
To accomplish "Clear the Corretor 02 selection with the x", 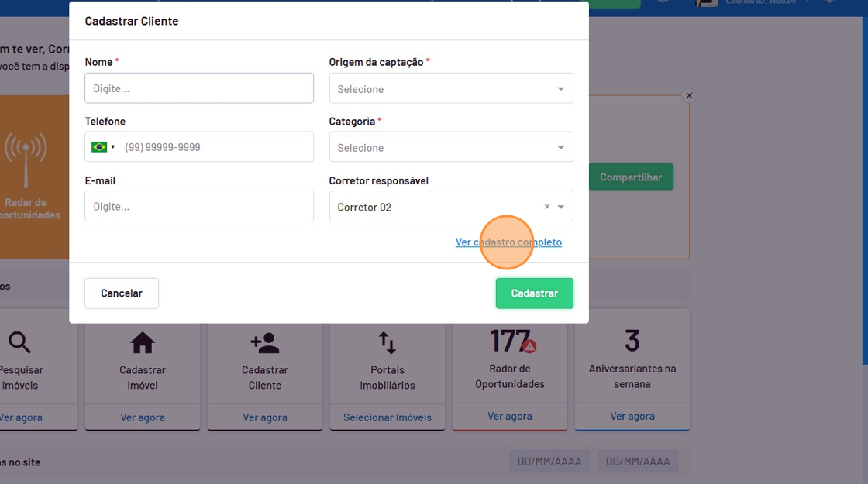I will coord(546,207).
